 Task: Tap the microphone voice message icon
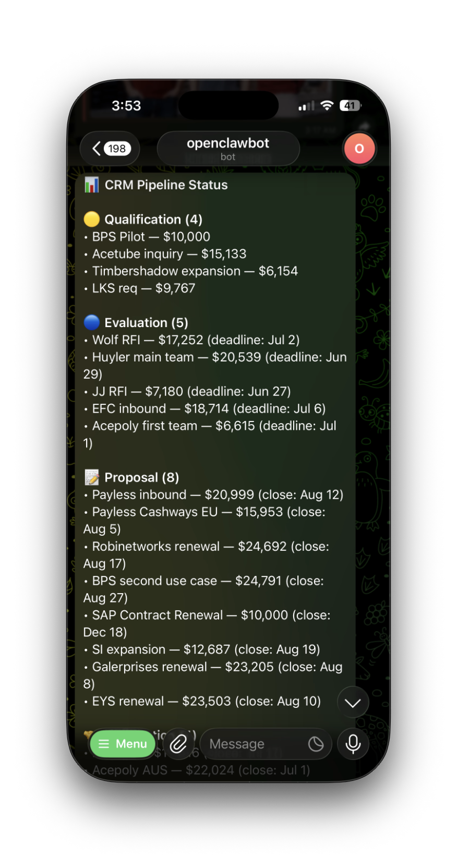click(353, 744)
